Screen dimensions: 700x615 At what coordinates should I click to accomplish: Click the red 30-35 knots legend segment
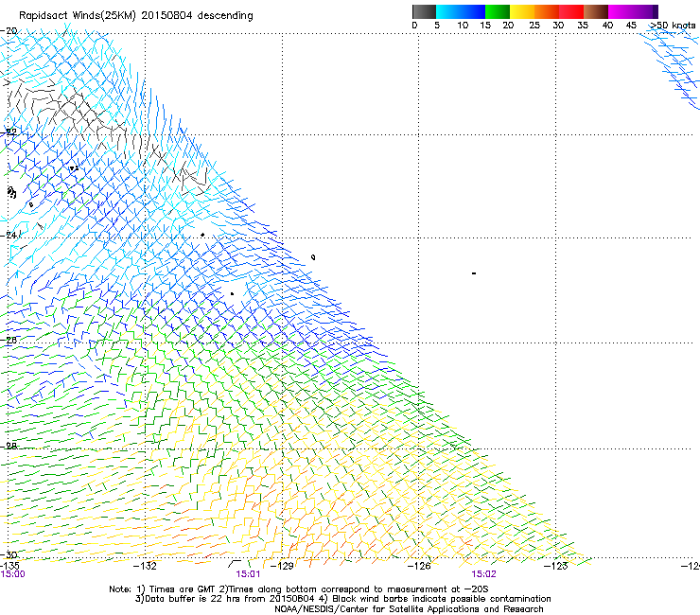[571, 11]
